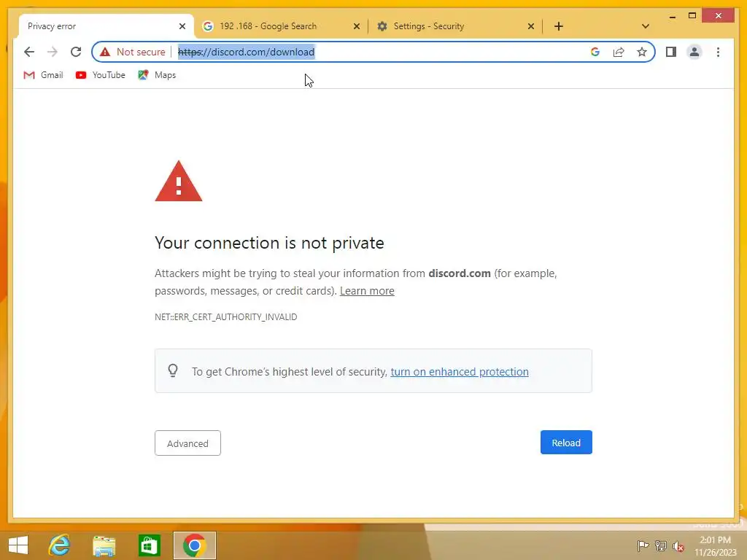Viewport: 747px width, 560px height.
Task: Maximize the Chrome window
Action: click(692, 16)
